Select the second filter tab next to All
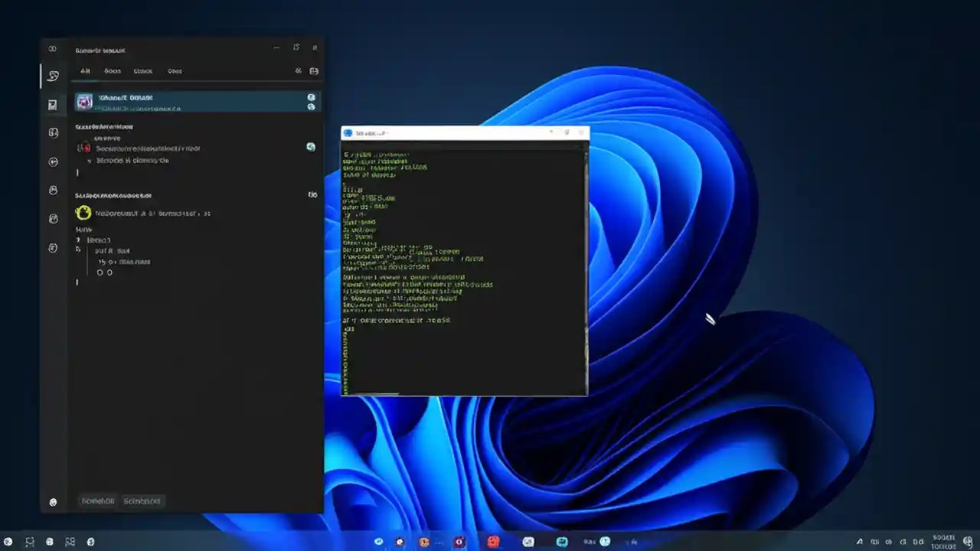980x551 pixels. click(x=112, y=70)
